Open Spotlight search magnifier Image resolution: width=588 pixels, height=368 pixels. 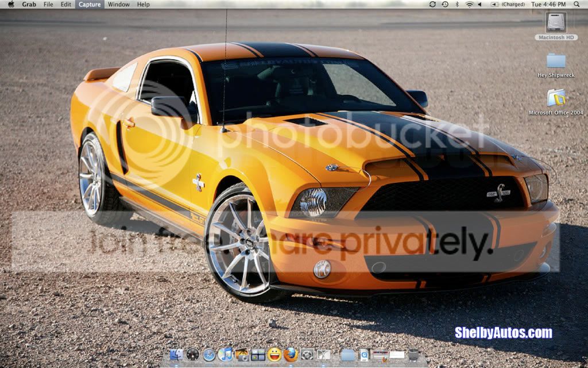click(x=577, y=5)
